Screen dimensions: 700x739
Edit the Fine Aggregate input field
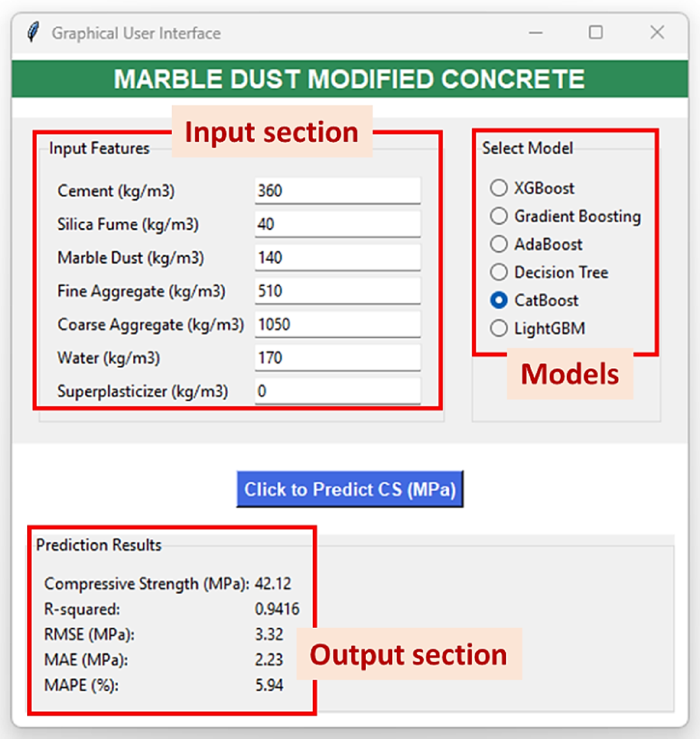pos(337,291)
